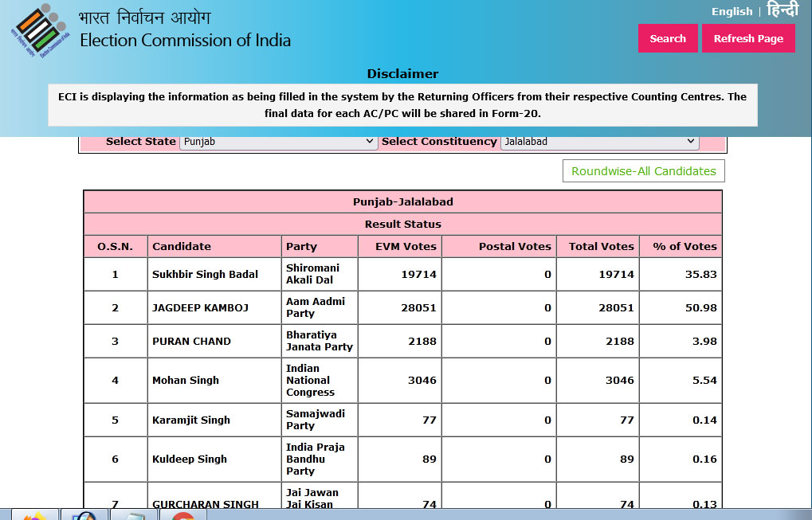Select candidate name Karamjit Singh

[191, 420]
